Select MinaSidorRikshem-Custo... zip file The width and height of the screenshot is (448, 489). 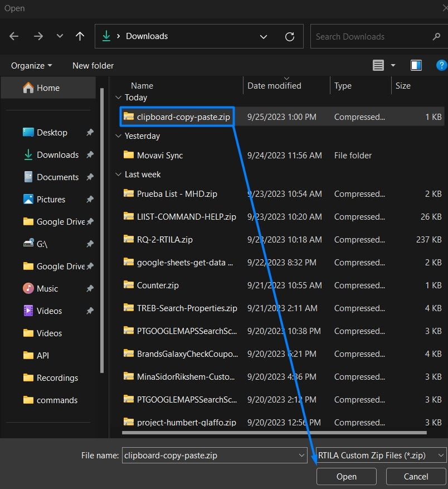pos(186,377)
